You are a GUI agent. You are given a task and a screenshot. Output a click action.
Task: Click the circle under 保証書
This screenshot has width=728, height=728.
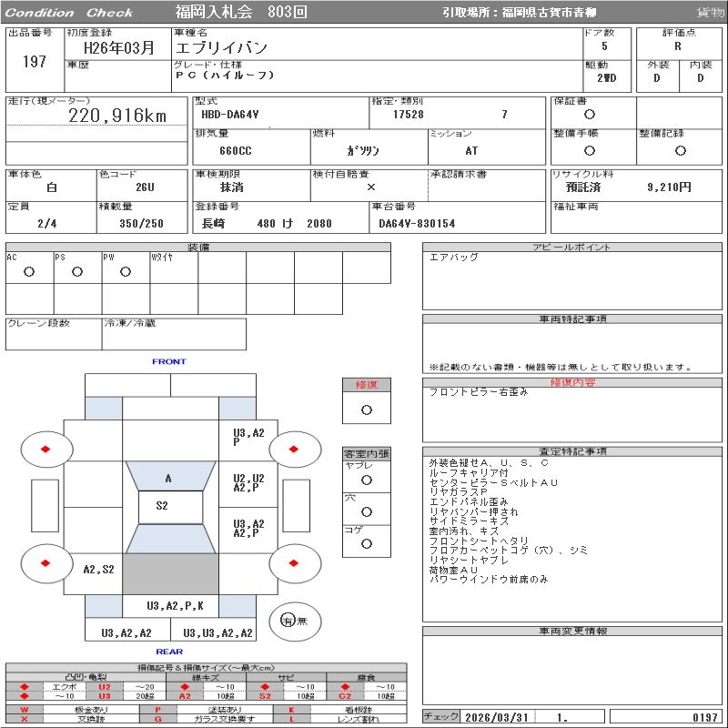[x=590, y=115]
